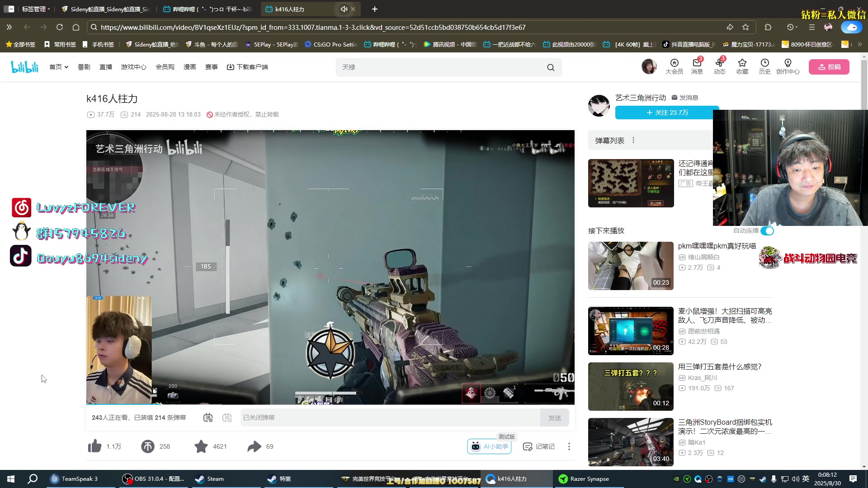Open browser history dropdown in toolbar

pyautogui.click(x=792, y=27)
